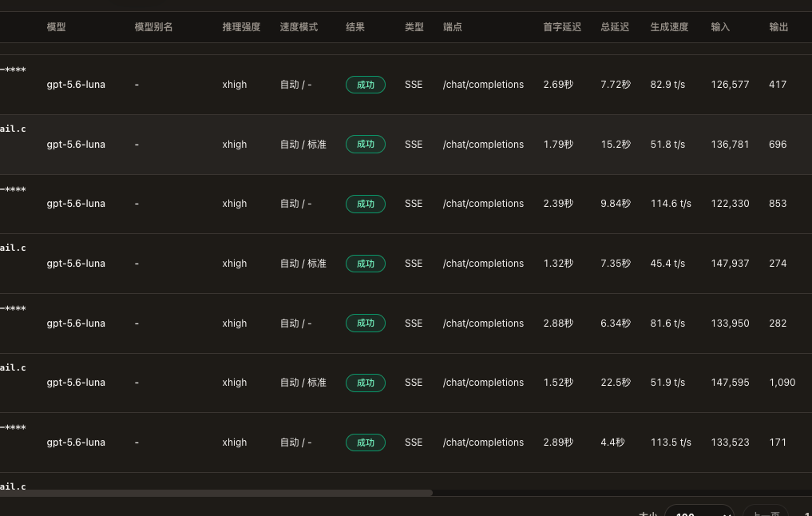Click the output value 417
812x516 pixels.
[x=778, y=85]
